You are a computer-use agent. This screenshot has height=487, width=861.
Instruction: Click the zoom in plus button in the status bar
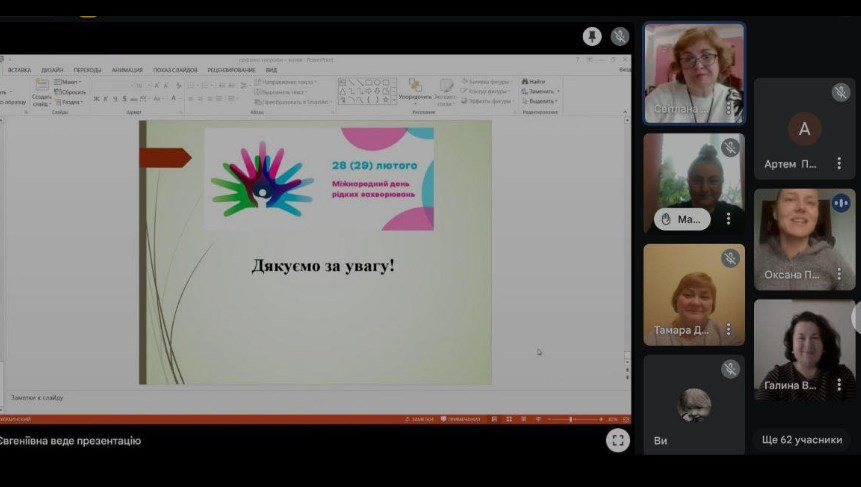coord(601,419)
